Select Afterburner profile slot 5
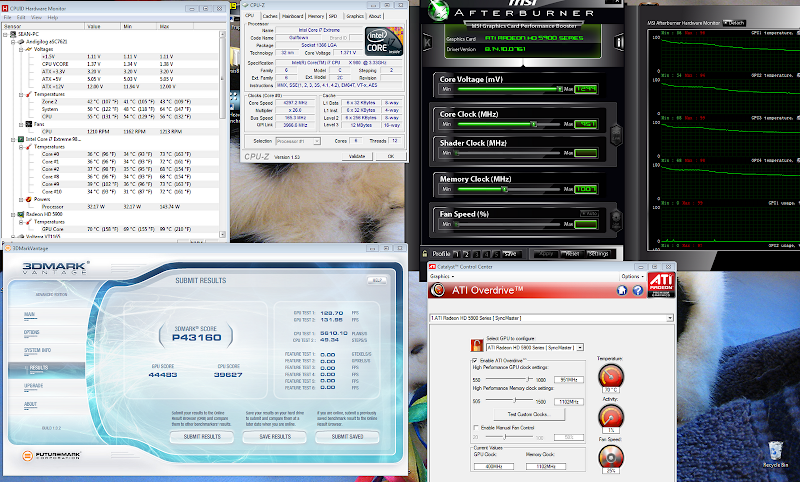The width and height of the screenshot is (800, 482). [496, 254]
